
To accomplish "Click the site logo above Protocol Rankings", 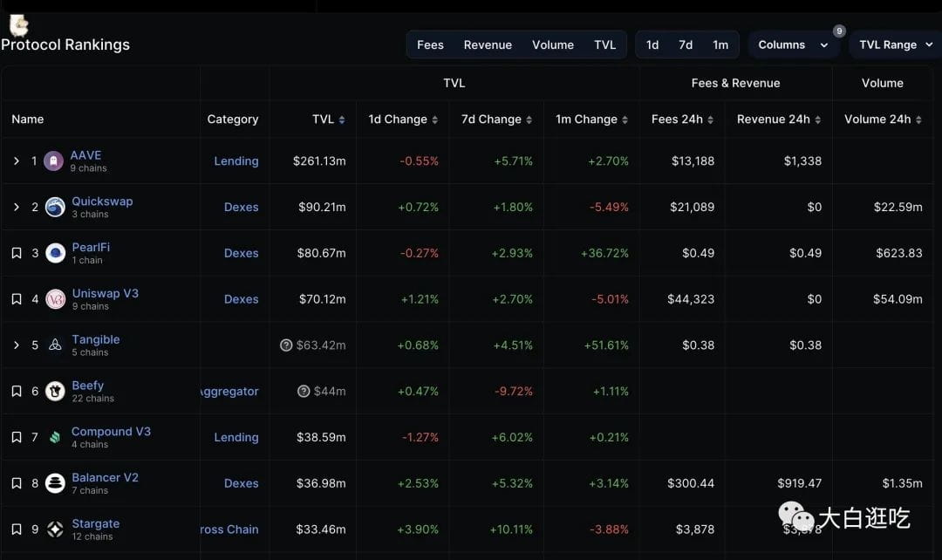I will point(19,24).
